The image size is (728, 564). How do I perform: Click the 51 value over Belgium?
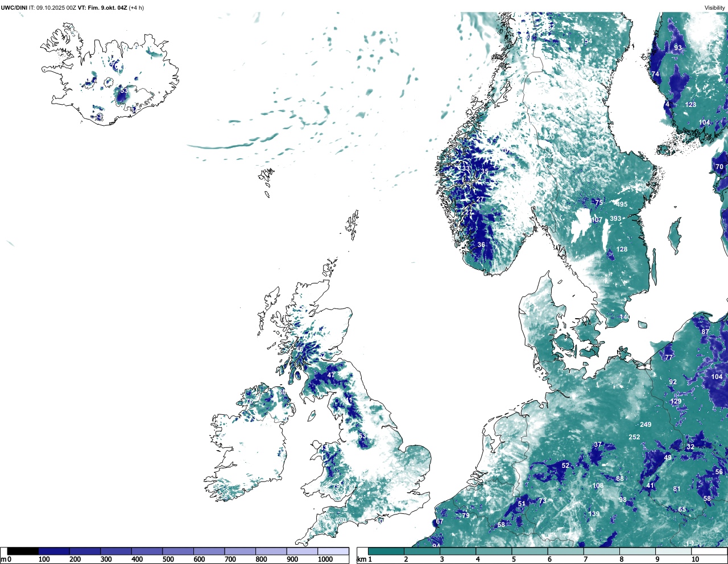click(x=522, y=504)
